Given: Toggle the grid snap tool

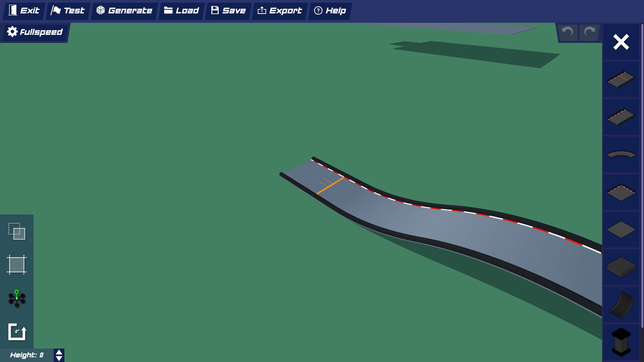Looking at the screenshot, I should 17,265.
